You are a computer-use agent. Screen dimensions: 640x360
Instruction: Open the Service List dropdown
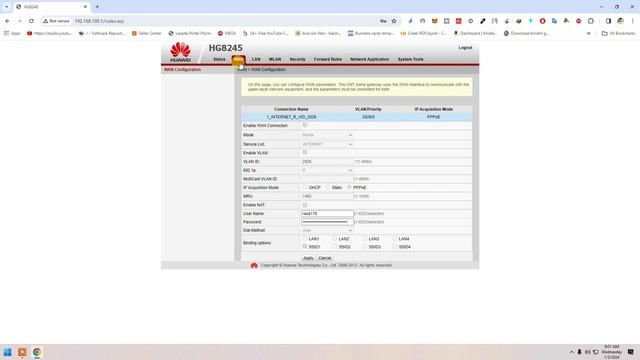327,144
